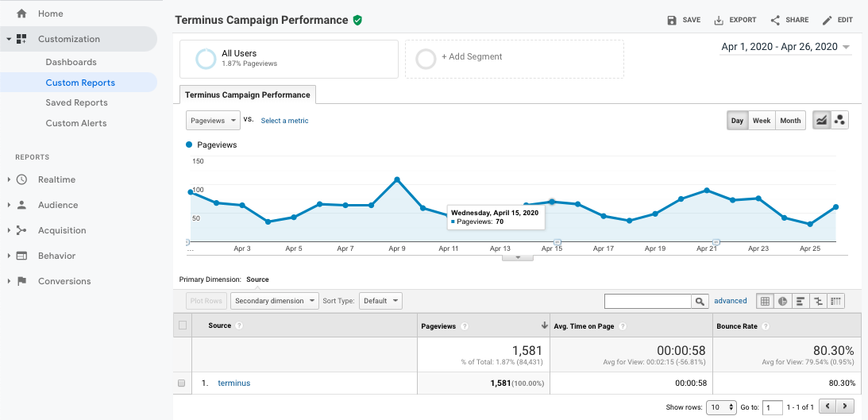868x420 pixels.
Task: Share the report with SHARE
Action: tap(789, 20)
